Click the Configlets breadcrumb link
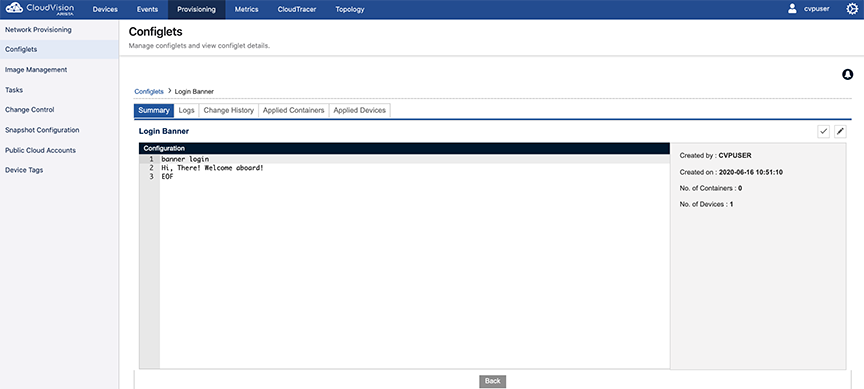Viewport: 864px width, 389px height. 149,91
